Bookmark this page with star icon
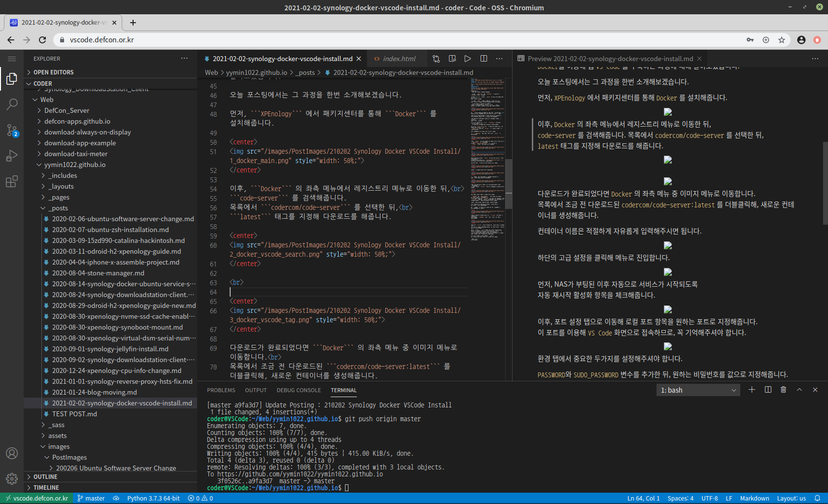This screenshot has height=504, width=828. [x=782, y=40]
